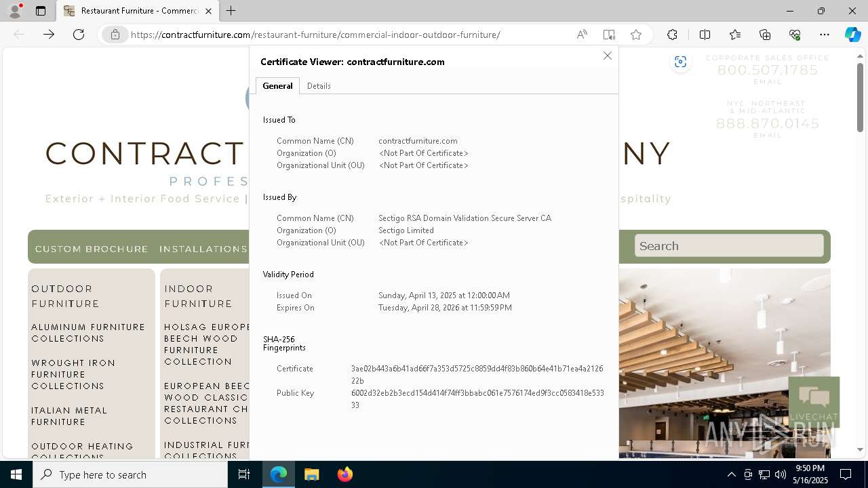Image resolution: width=868 pixels, height=488 pixels.
Task: Go forward in browser history
Action: (x=49, y=35)
